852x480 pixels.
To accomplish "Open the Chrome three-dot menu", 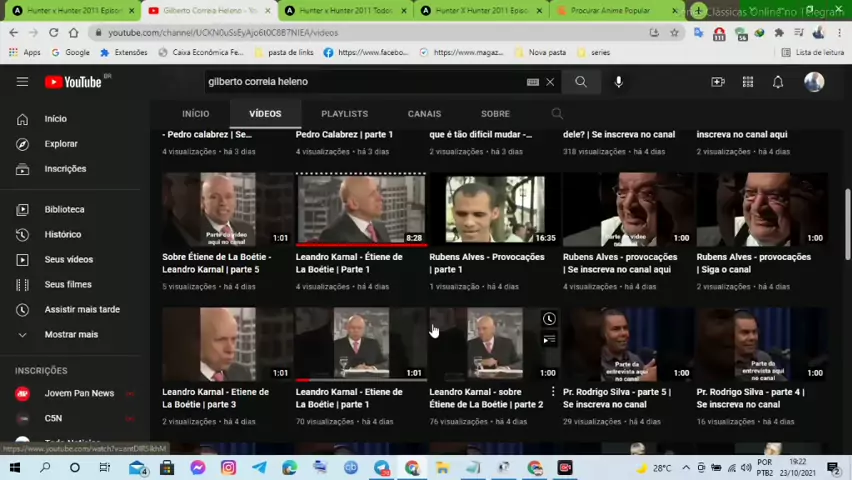I will coord(840,32).
